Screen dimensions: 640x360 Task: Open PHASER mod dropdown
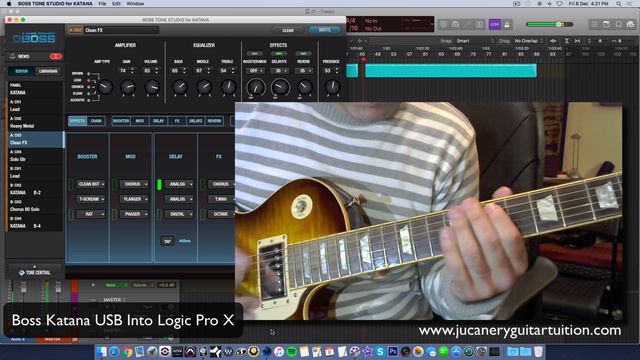tap(134, 214)
